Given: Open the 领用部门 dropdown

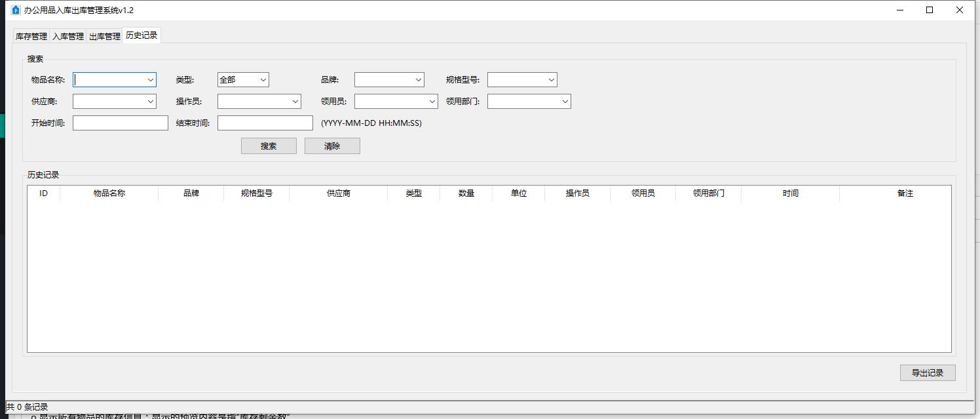Looking at the screenshot, I should click(x=565, y=102).
